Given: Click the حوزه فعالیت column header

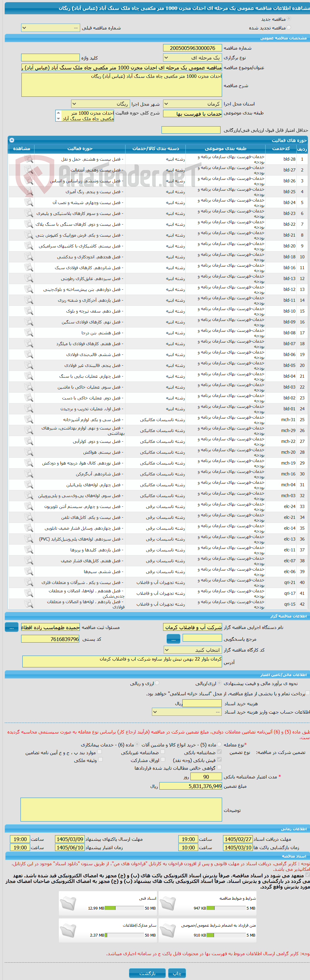Looking at the screenshot, I should tap(80, 148).
